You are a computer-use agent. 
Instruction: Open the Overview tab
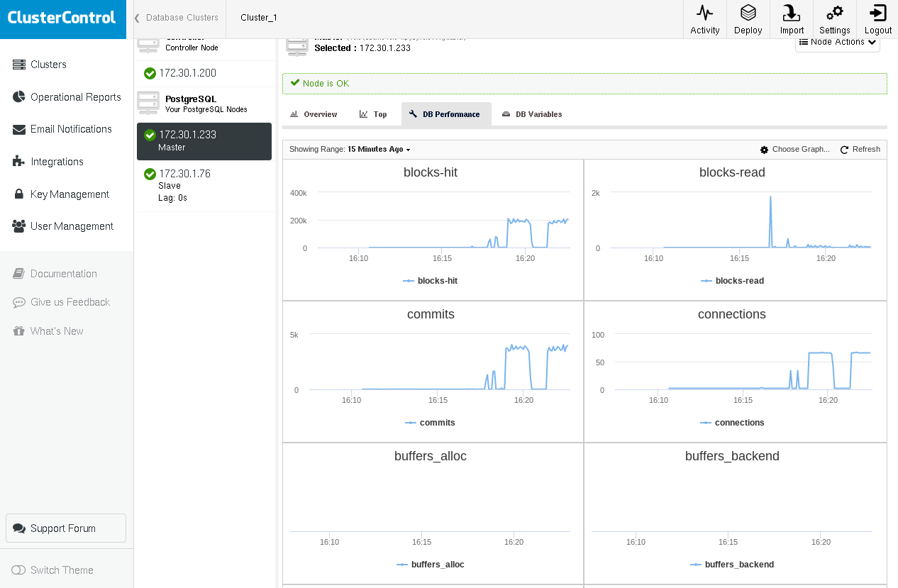tap(313, 114)
